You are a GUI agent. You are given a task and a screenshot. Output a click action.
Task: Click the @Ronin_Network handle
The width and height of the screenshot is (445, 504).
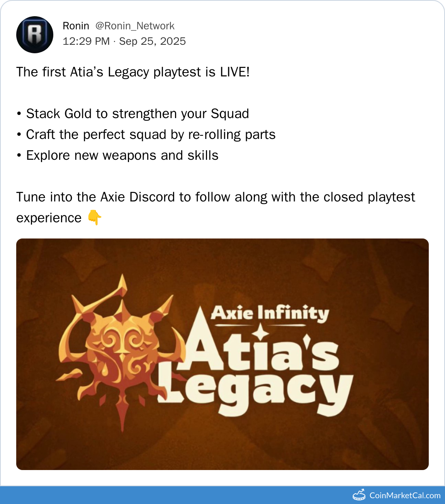[x=135, y=26]
